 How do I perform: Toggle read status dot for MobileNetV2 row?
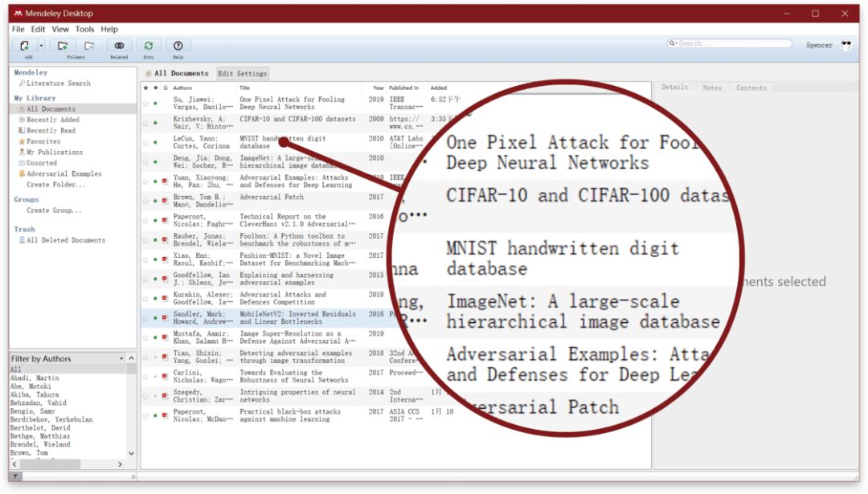[156, 317]
